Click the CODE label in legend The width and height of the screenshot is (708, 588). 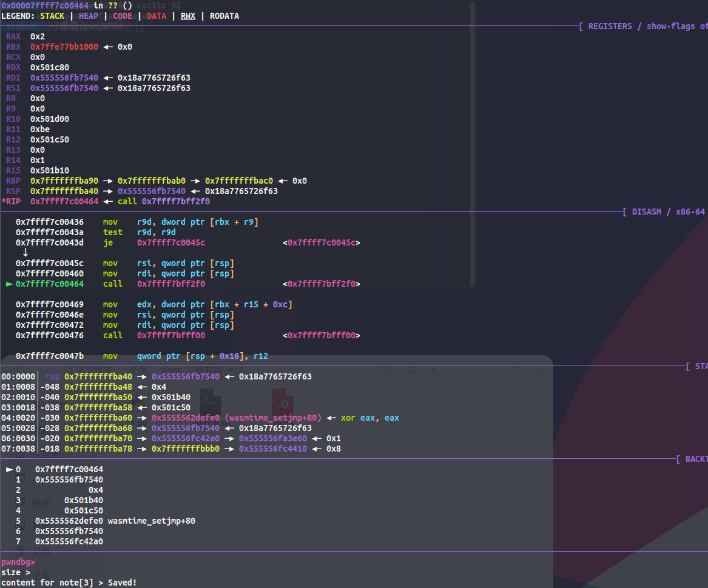[x=123, y=16]
